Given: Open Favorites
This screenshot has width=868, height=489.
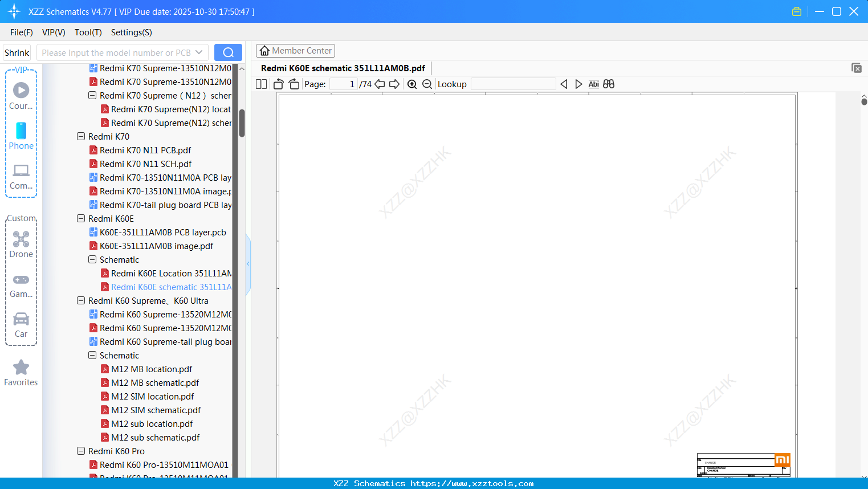Looking at the screenshot, I should [x=21, y=373].
